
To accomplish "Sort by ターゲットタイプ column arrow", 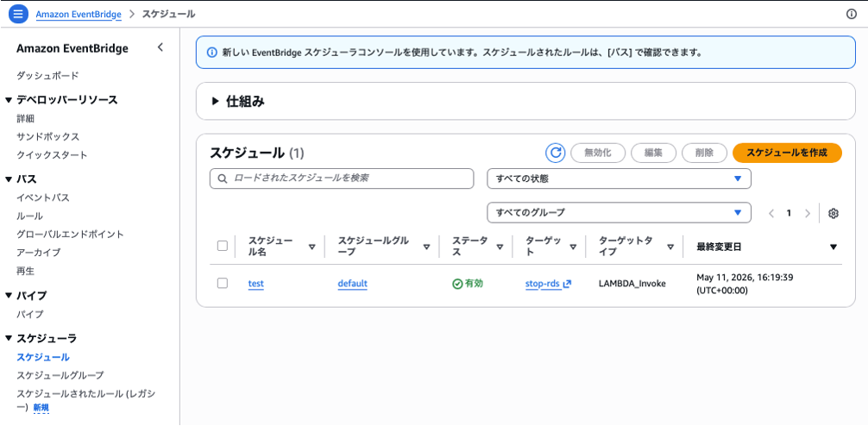I will coord(670,247).
